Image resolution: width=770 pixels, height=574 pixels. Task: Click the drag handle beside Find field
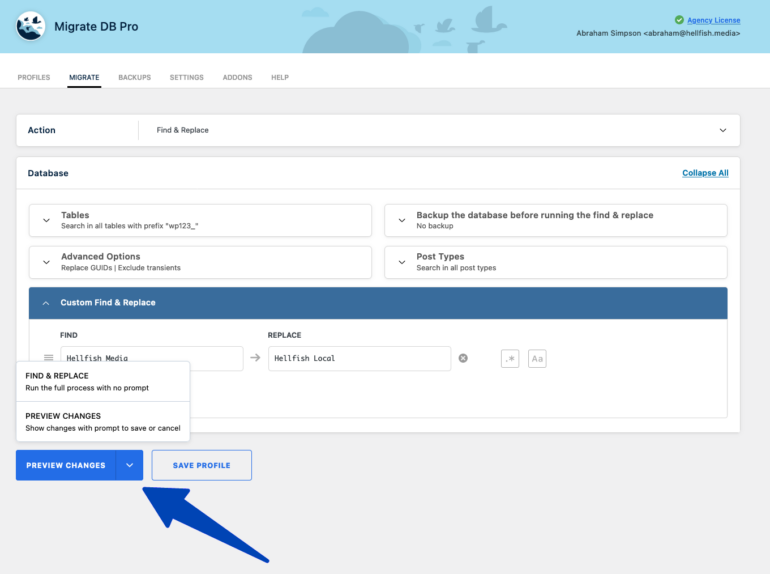[48, 358]
